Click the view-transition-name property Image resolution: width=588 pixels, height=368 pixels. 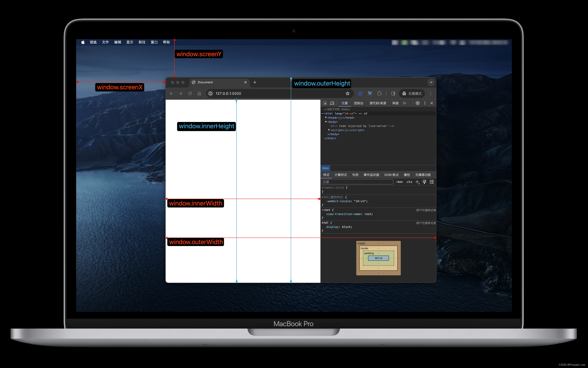pyautogui.click(x=344, y=214)
